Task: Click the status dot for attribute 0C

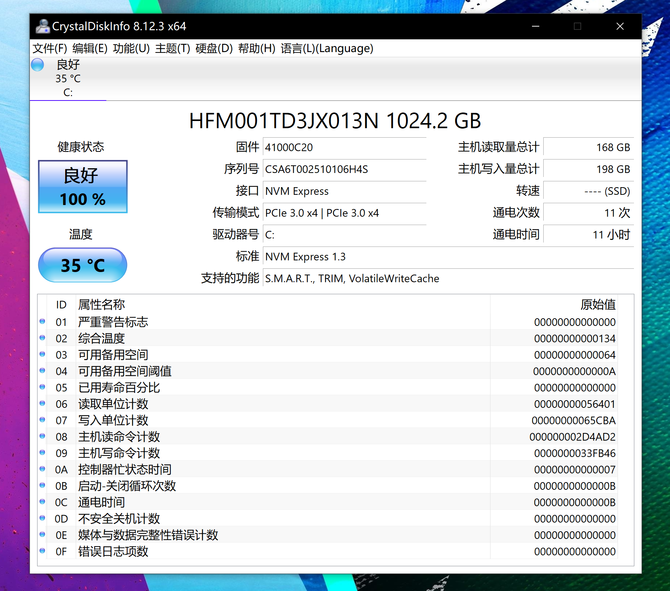Action: click(x=42, y=502)
